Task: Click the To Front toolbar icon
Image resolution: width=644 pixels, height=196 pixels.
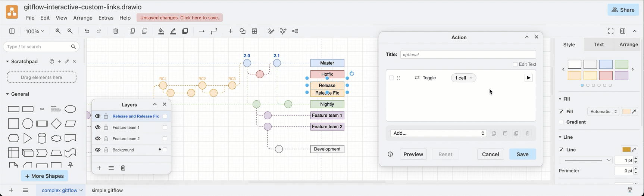Action: (132, 31)
